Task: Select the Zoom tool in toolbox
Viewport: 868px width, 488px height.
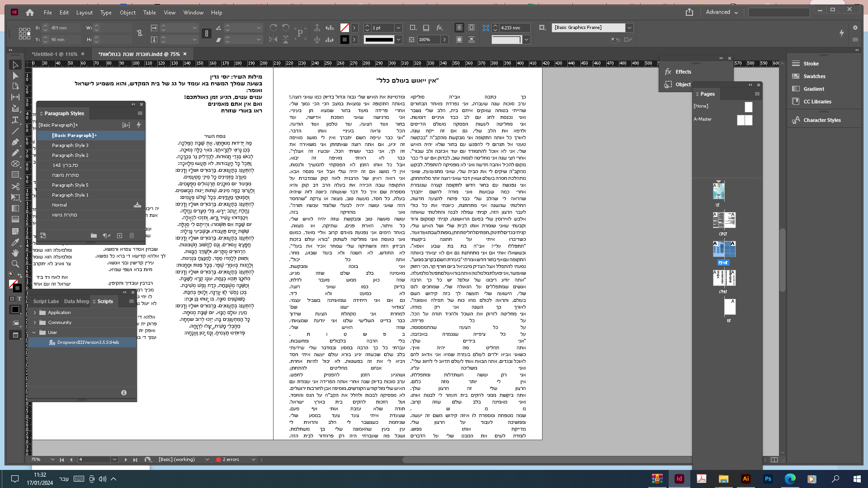Action: (x=15, y=264)
